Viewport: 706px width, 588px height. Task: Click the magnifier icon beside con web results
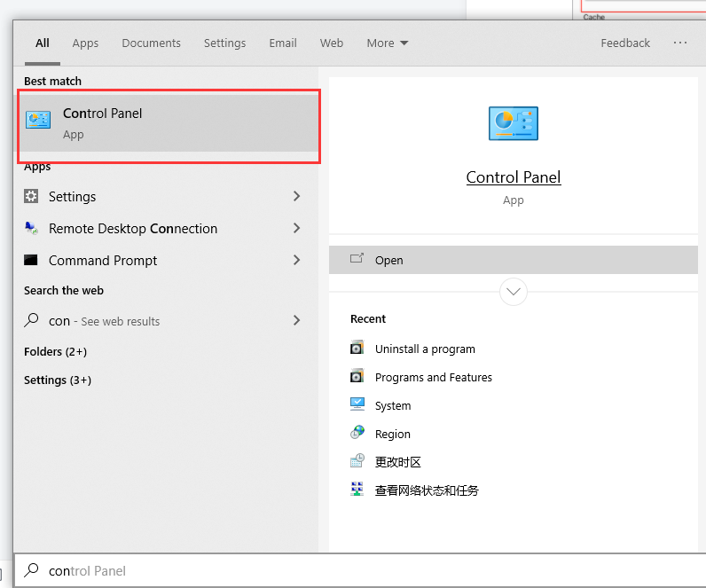31,320
